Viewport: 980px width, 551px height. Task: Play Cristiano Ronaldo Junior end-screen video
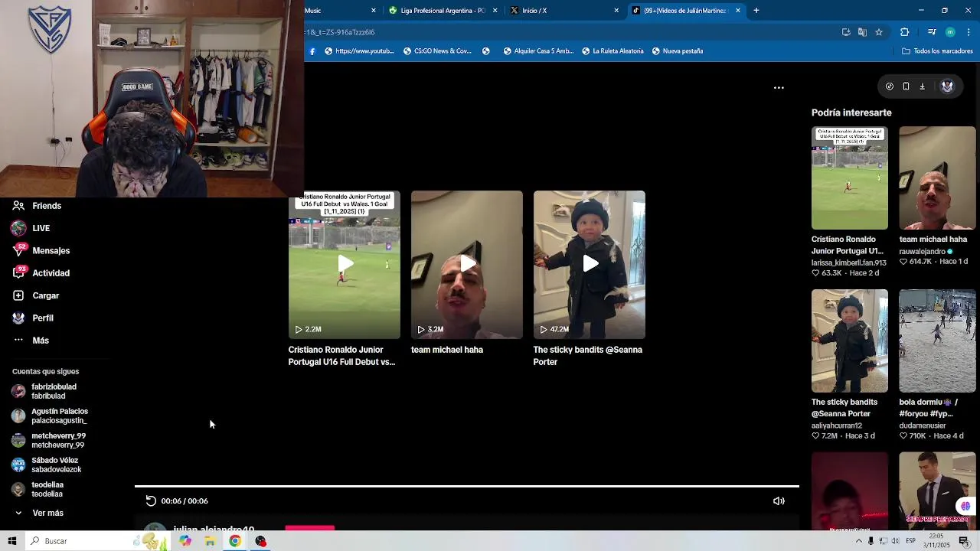coord(344,264)
